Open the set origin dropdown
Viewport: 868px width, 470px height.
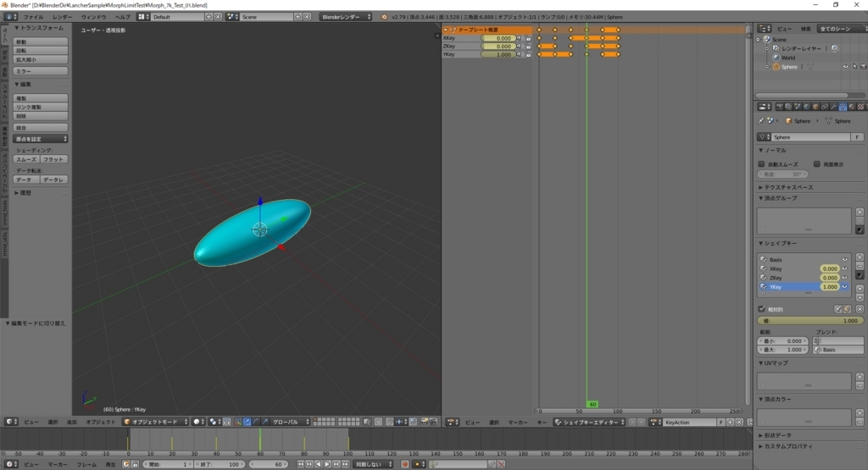(41, 139)
